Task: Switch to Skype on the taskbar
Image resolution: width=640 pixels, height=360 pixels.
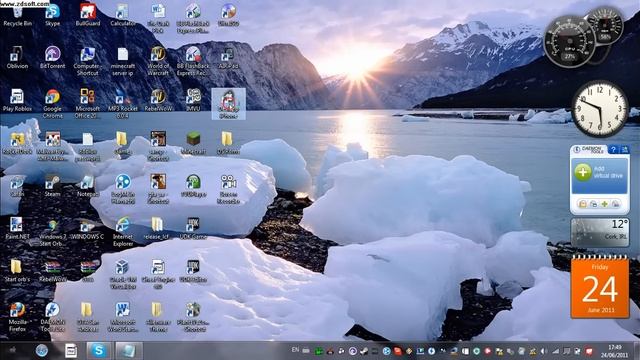Action: [98, 350]
